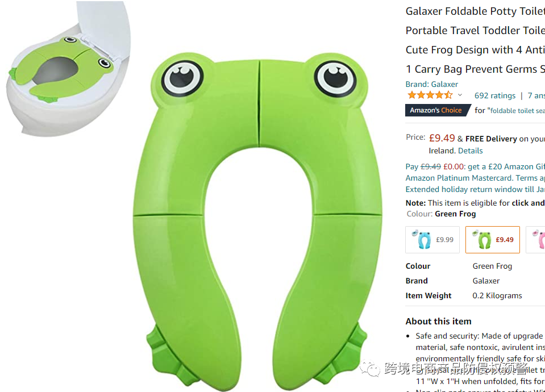Click the frog's right eye graphic
The height and width of the screenshot is (392, 545).
click(335, 79)
